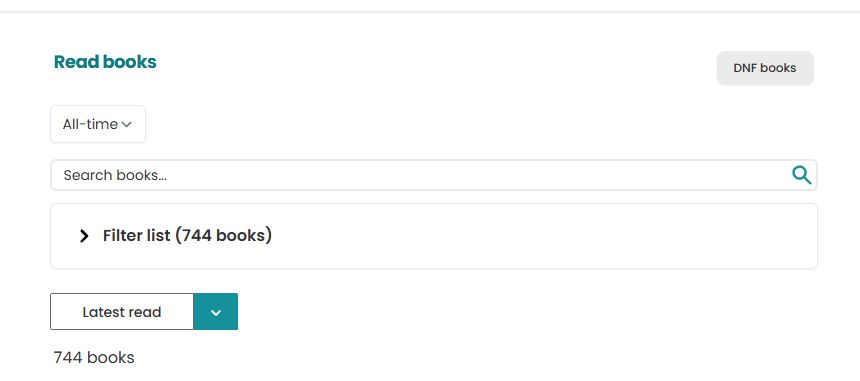The width and height of the screenshot is (860, 381).
Task: Open the DNF books page
Action: [x=765, y=68]
